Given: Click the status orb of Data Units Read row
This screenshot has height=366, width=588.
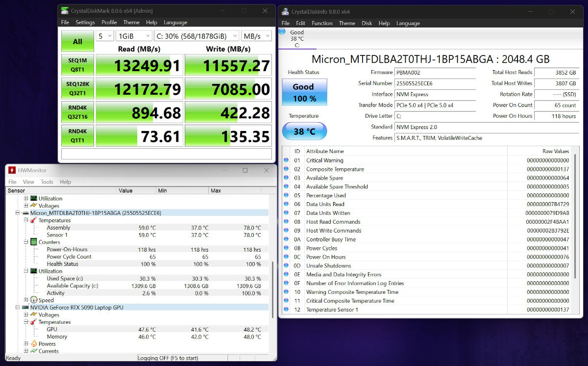Looking at the screenshot, I should click(286, 204).
